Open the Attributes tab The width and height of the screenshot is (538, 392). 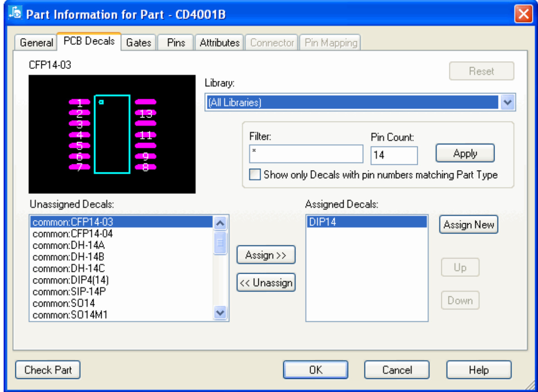click(220, 43)
